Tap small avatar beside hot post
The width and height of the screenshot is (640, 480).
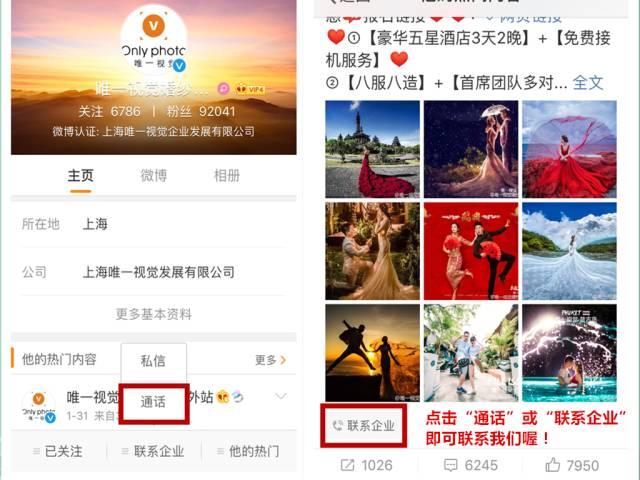[x=39, y=406]
